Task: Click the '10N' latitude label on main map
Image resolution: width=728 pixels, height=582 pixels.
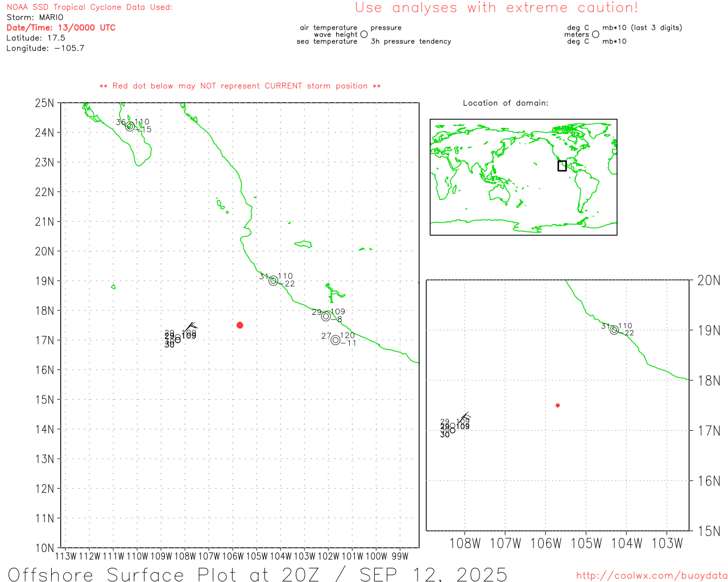Action: pyautogui.click(x=45, y=548)
